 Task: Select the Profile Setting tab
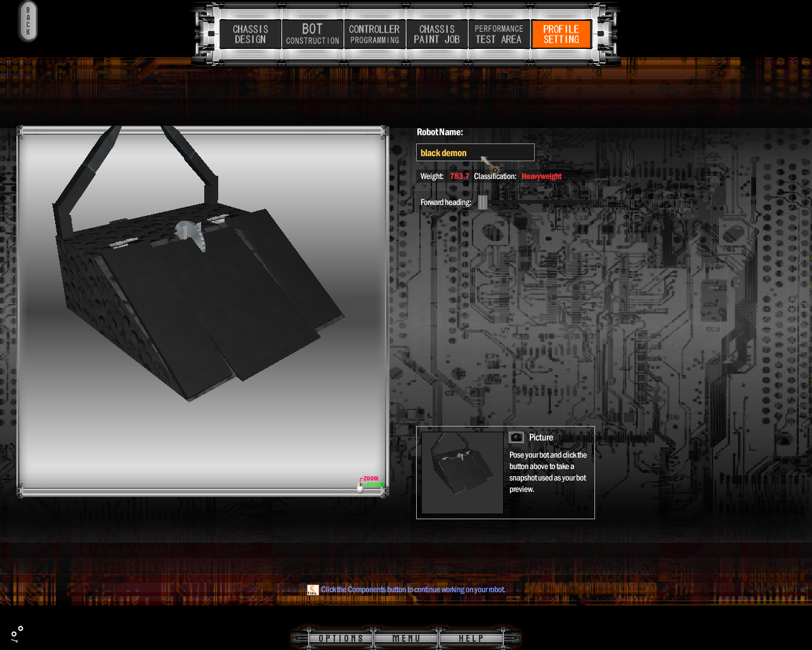click(x=561, y=34)
